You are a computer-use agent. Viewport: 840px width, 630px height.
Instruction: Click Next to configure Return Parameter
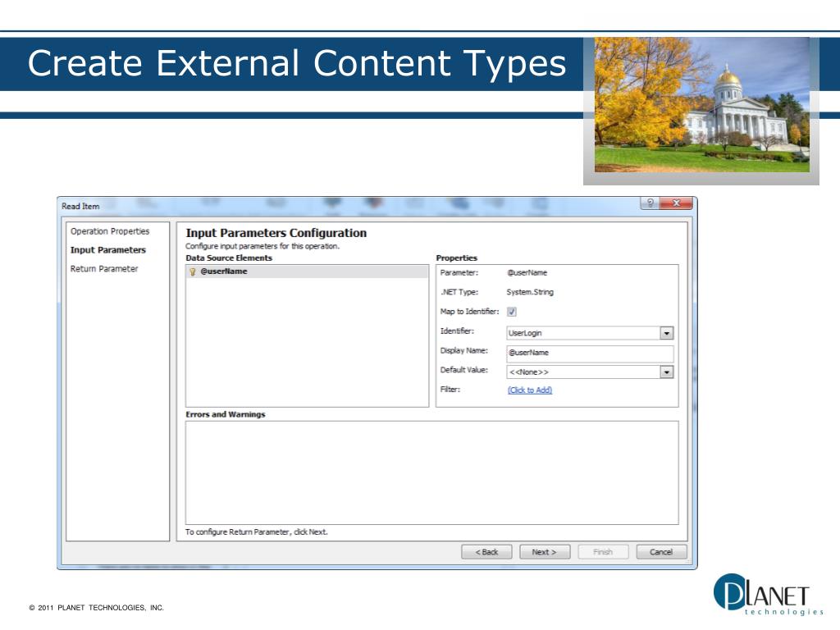point(544,552)
